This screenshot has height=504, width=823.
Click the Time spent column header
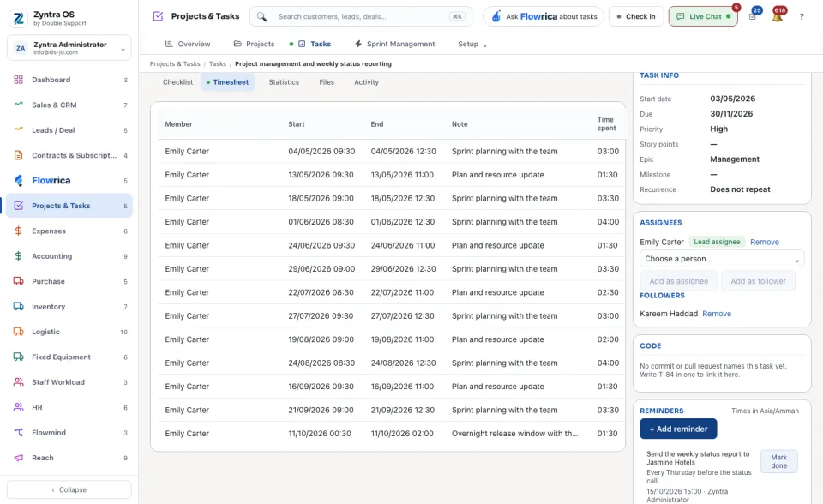(x=606, y=124)
